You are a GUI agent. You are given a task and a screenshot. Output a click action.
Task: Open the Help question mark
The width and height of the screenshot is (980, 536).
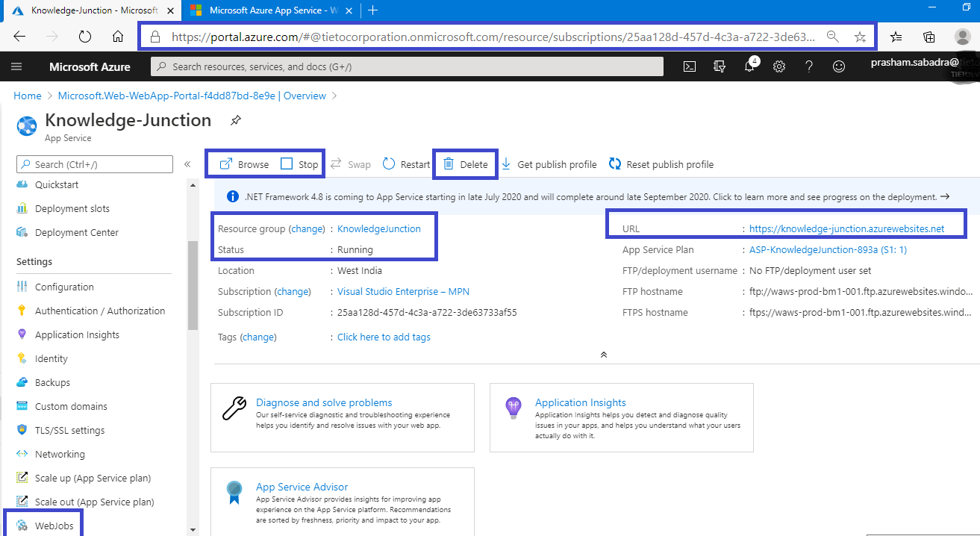pyautogui.click(x=809, y=66)
